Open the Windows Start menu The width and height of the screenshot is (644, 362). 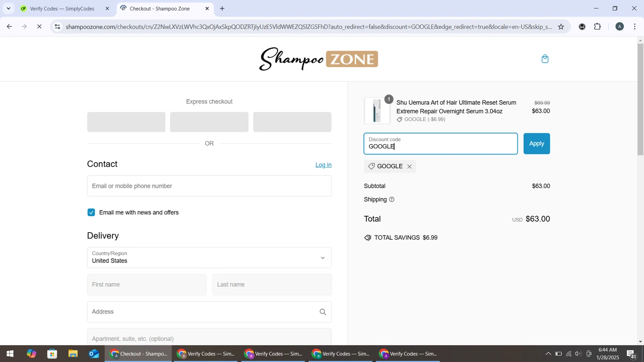(x=9, y=354)
